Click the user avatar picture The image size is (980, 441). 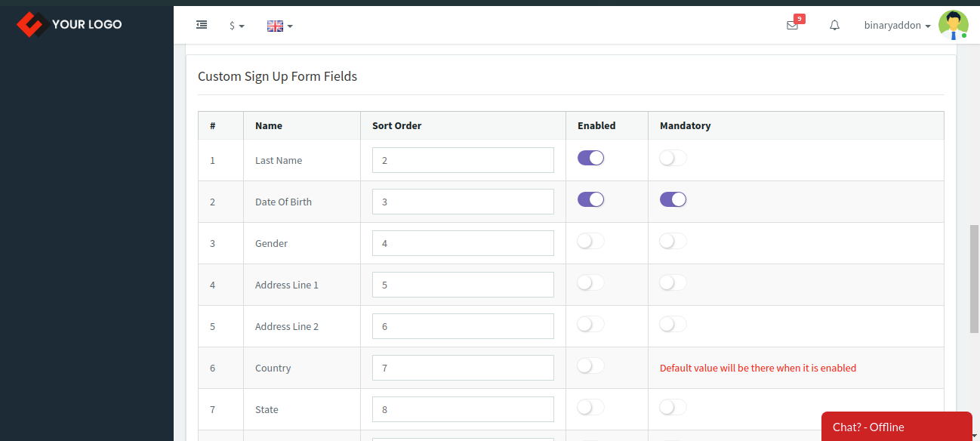[953, 25]
